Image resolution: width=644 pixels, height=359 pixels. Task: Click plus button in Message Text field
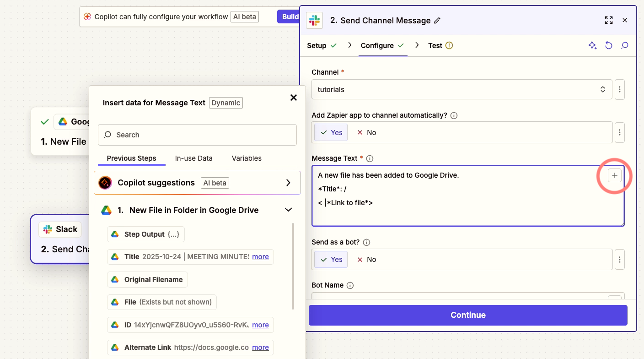[x=615, y=175]
